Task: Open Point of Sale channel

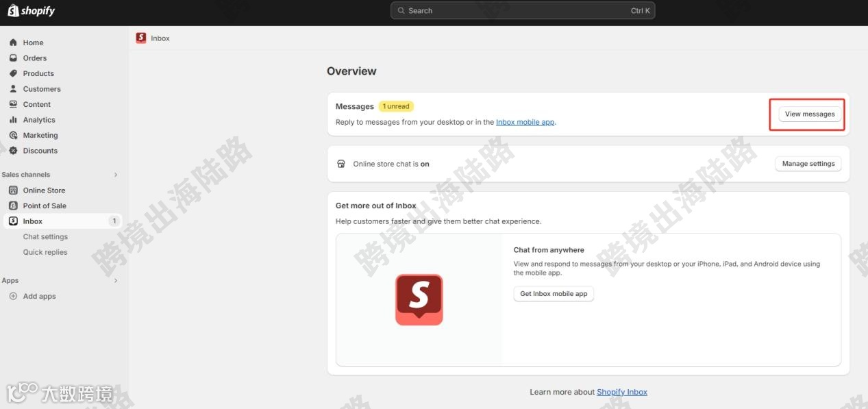Action: point(45,206)
